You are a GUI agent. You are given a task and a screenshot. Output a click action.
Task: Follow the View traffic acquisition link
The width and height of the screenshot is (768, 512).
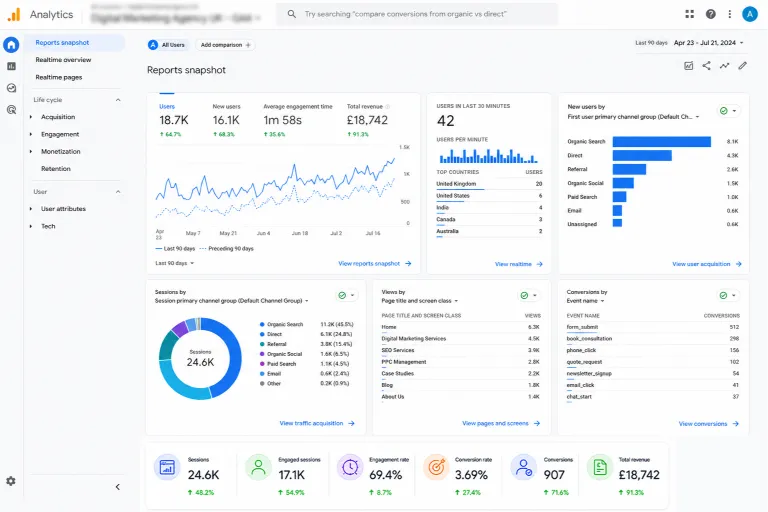pyautogui.click(x=317, y=423)
